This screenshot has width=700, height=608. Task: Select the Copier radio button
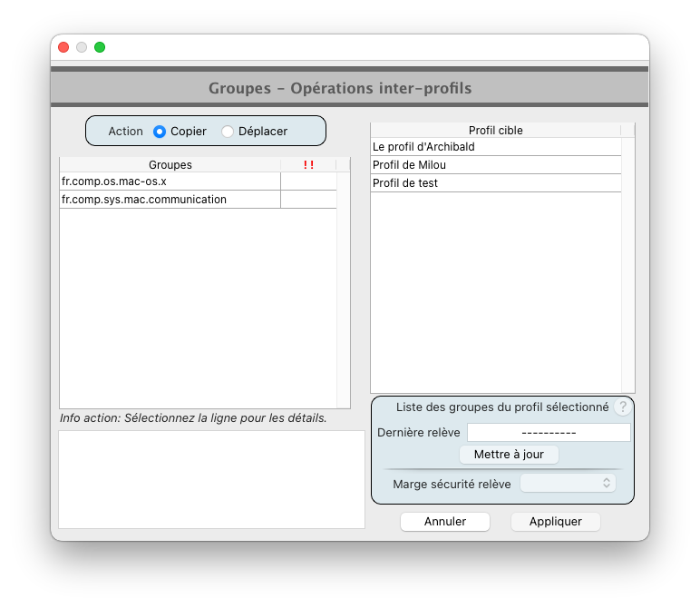160,132
